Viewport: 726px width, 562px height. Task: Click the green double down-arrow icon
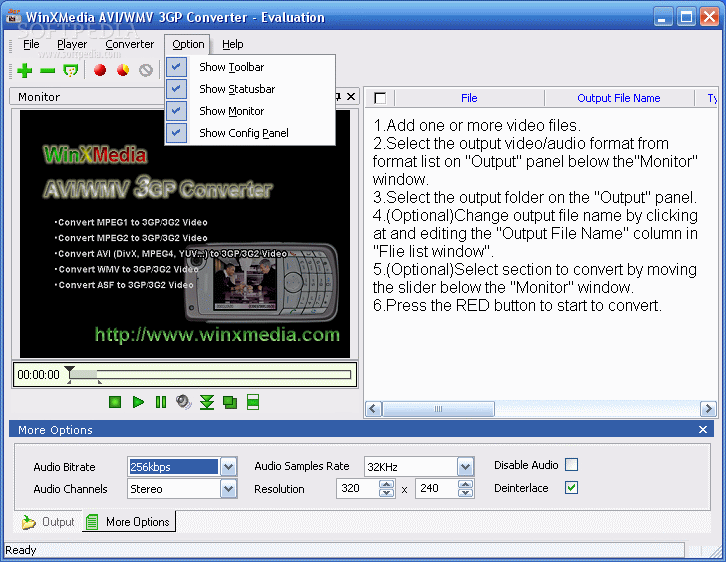(x=207, y=402)
